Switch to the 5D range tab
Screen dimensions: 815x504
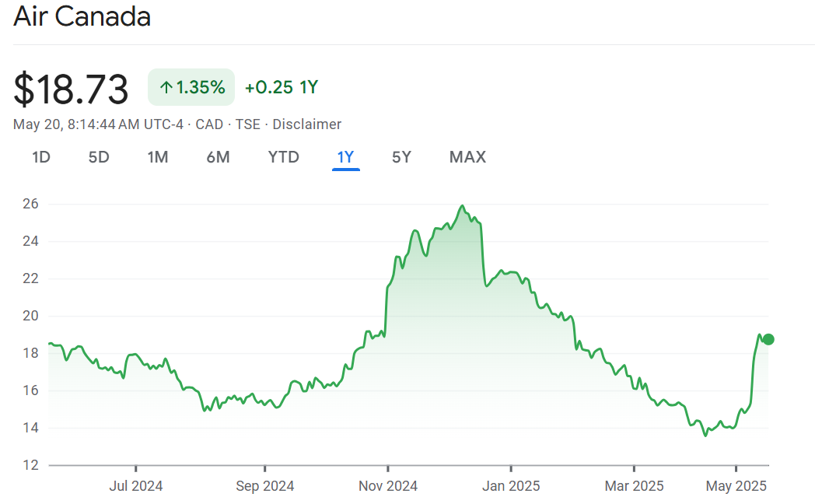click(x=99, y=157)
